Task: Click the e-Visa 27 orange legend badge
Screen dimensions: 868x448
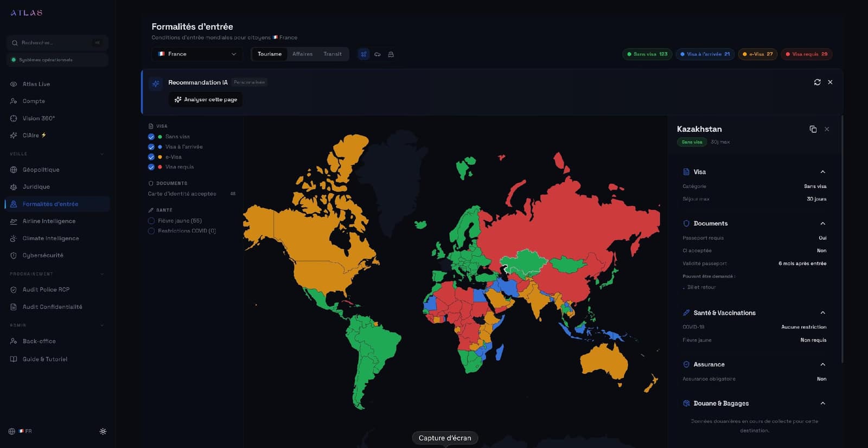Action: (757, 54)
